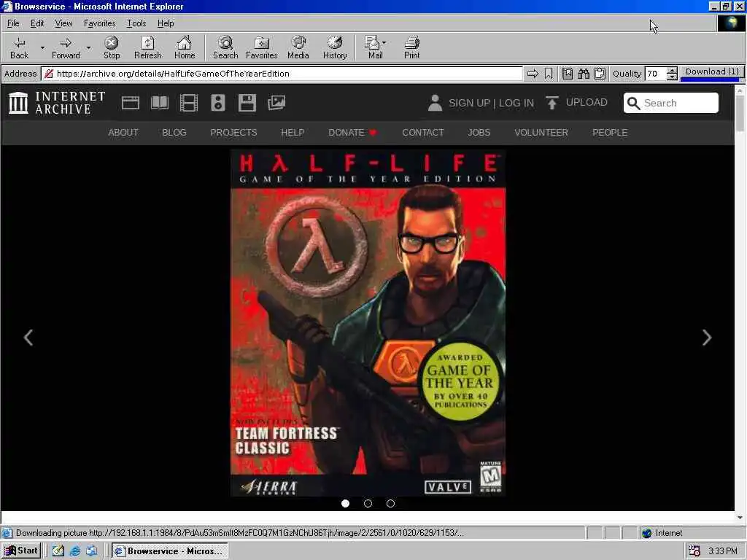
Task: Open the Windows Start button
Action: click(21, 551)
